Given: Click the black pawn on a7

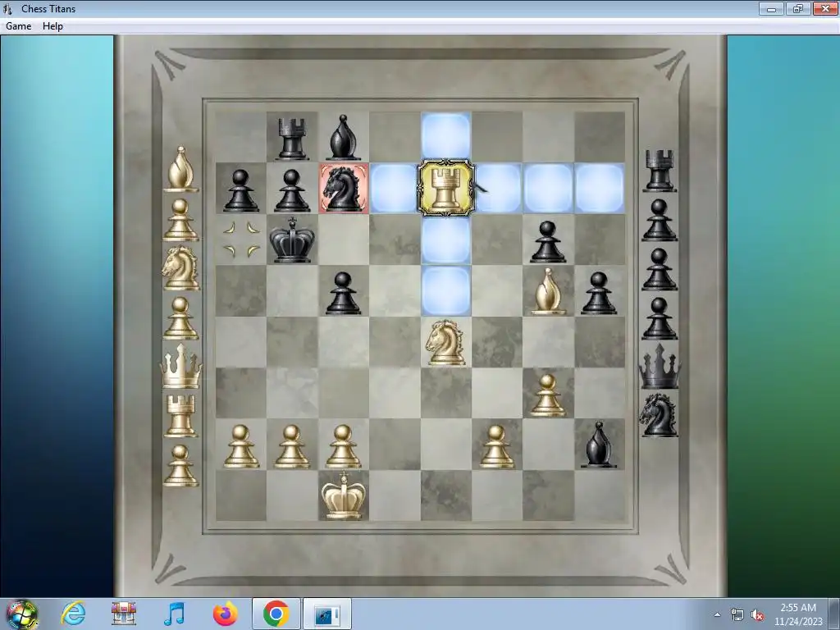Looking at the screenshot, I should pyautogui.click(x=240, y=190).
